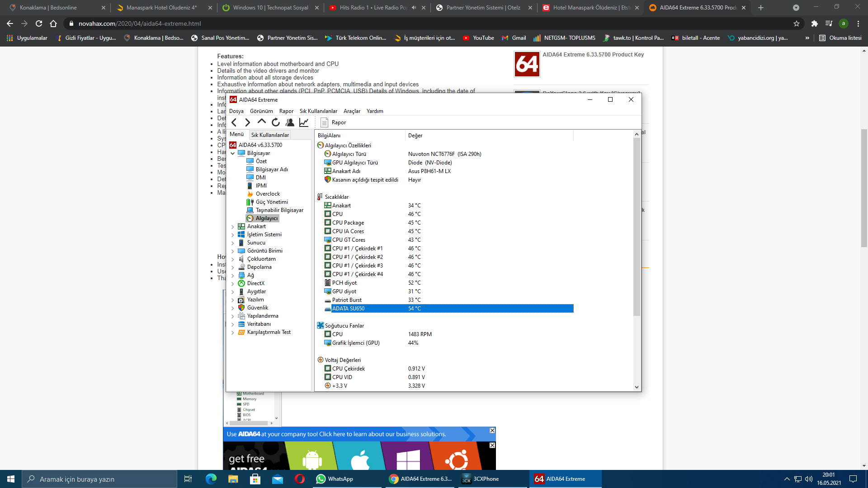Open AIDA64 Extreme 6.33.5700 Product Key link
Screen dimensions: 868x488
pyautogui.click(x=593, y=55)
